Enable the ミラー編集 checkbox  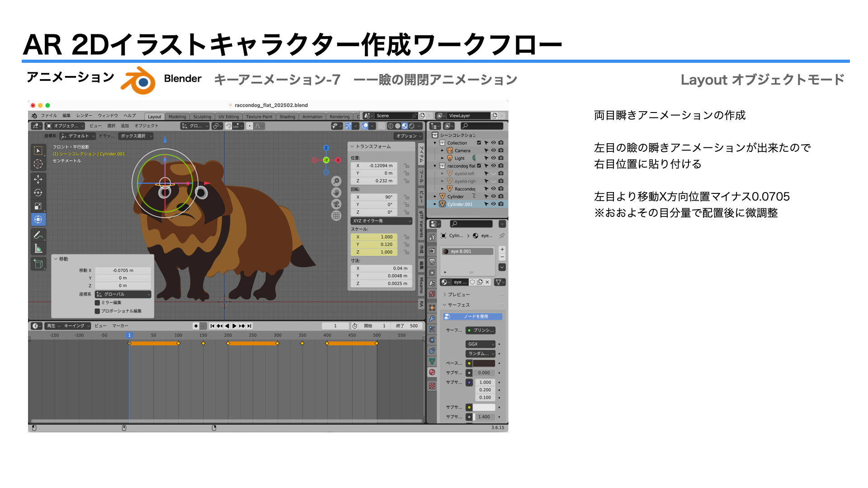[x=97, y=303]
